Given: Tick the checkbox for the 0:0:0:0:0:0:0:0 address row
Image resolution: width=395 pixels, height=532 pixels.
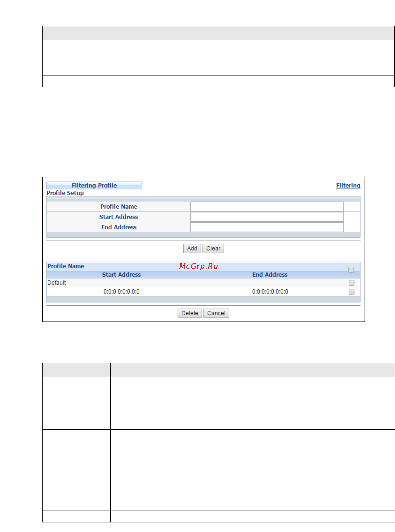Looking at the screenshot, I should [351, 292].
